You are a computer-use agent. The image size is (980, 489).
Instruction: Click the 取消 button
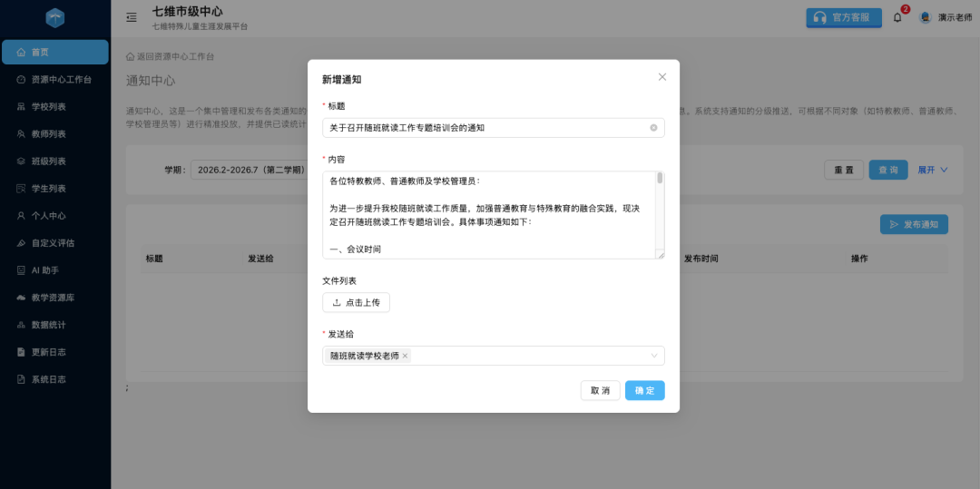[600, 390]
